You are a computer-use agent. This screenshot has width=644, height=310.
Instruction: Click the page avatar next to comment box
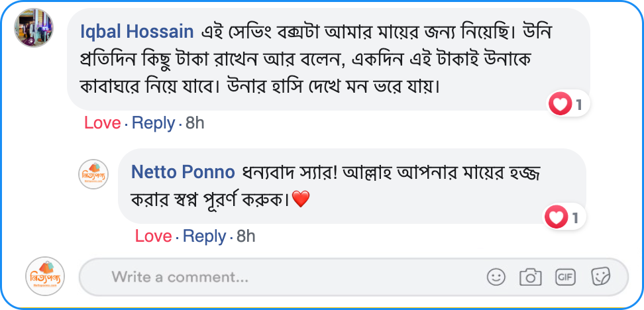pyautogui.click(x=45, y=276)
